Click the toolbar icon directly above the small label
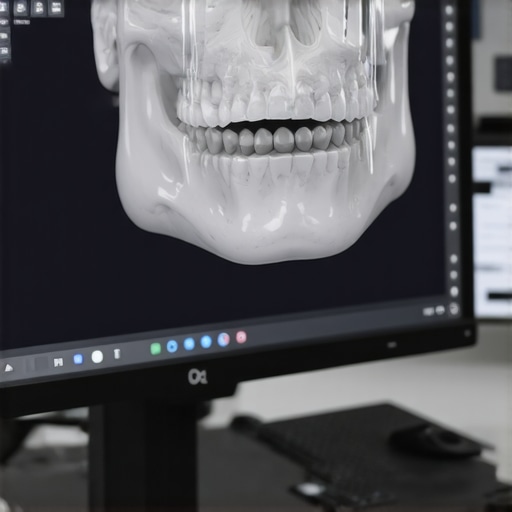512x512 pixels. 21,7
